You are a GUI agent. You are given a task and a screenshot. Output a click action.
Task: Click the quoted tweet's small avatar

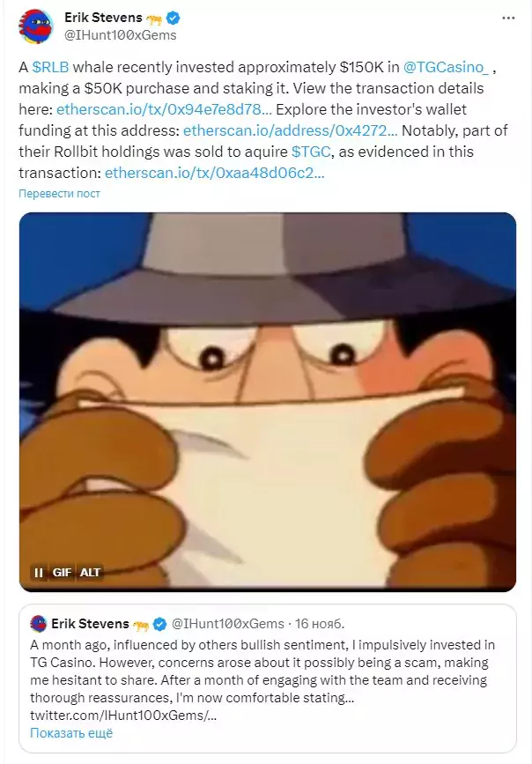coord(39,623)
